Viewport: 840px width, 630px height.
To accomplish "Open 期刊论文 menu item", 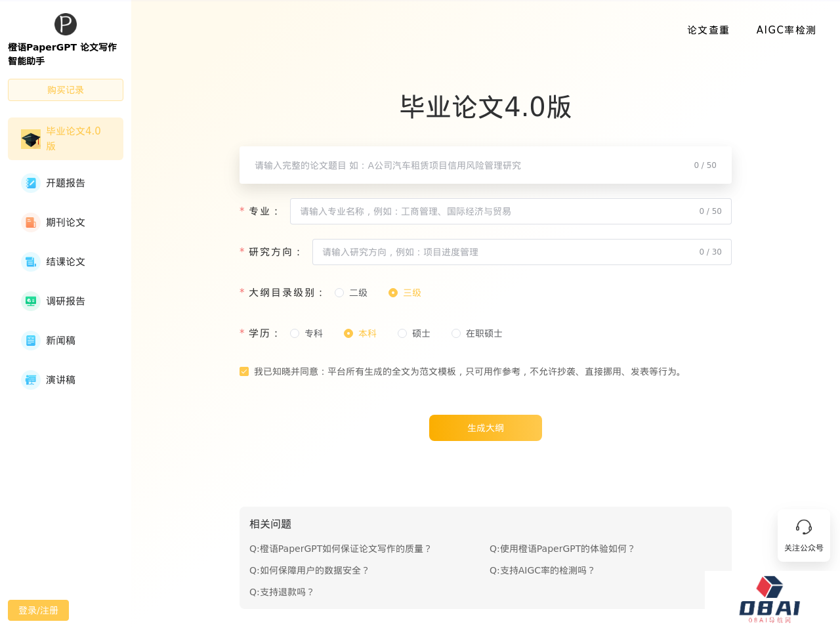I will point(66,222).
